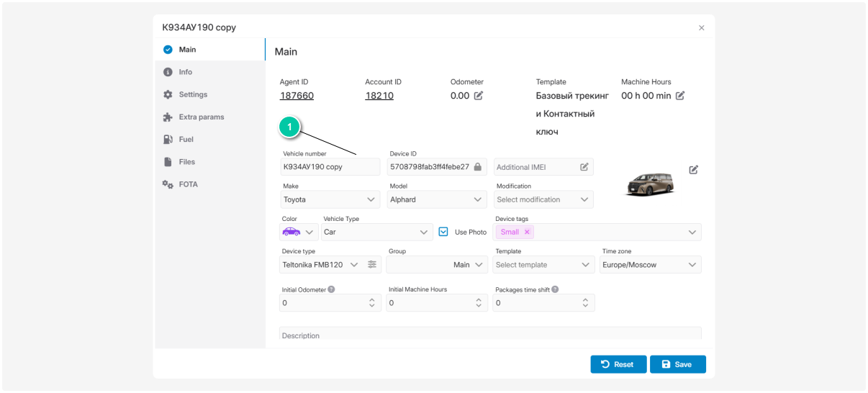The width and height of the screenshot is (868, 393).
Task: Open the vehicle Color picker
Action: pos(298,232)
